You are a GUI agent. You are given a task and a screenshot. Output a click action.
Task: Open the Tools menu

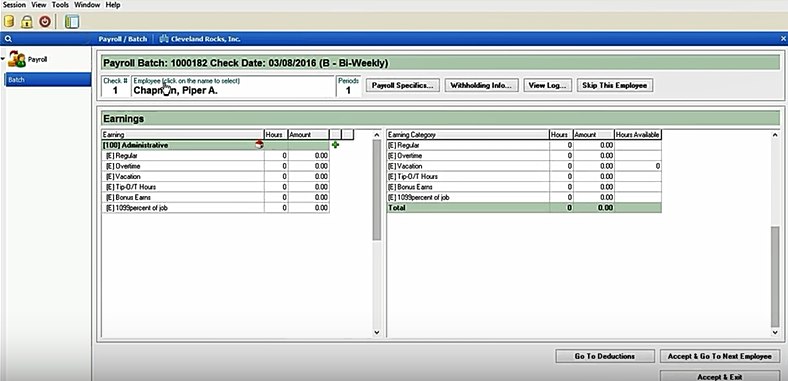(x=60, y=5)
